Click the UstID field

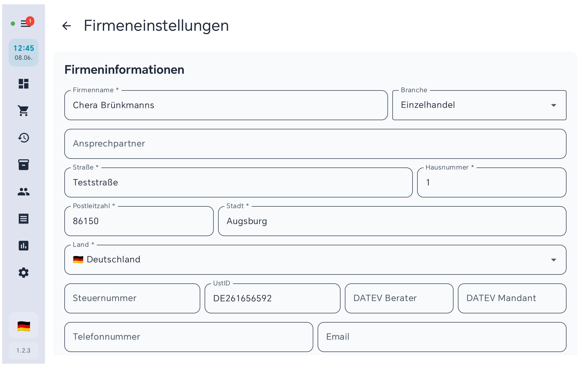pyautogui.click(x=273, y=298)
